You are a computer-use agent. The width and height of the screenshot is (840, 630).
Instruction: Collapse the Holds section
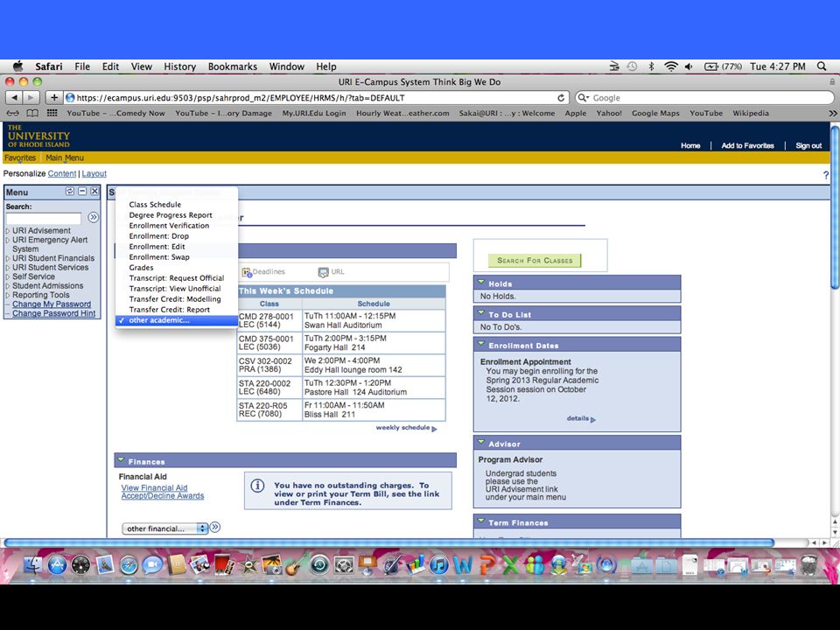[481, 283]
